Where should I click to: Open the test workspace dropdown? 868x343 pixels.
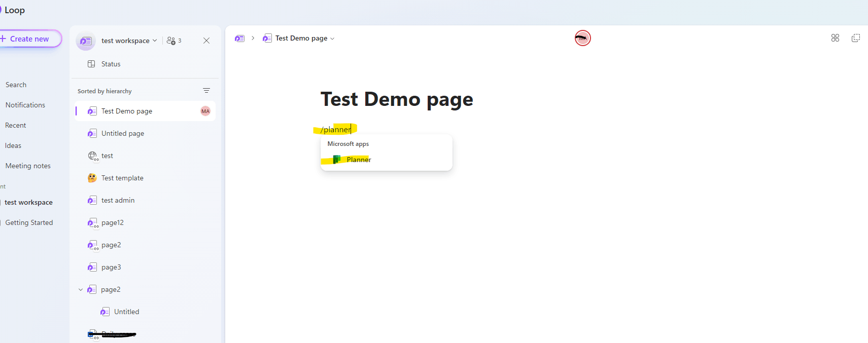click(129, 41)
